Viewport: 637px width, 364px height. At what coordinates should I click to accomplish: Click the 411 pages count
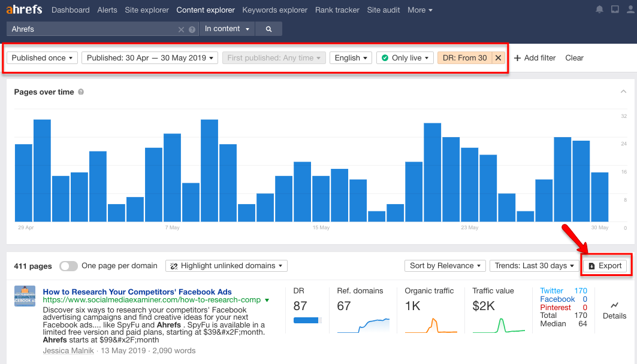tap(33, 266)
